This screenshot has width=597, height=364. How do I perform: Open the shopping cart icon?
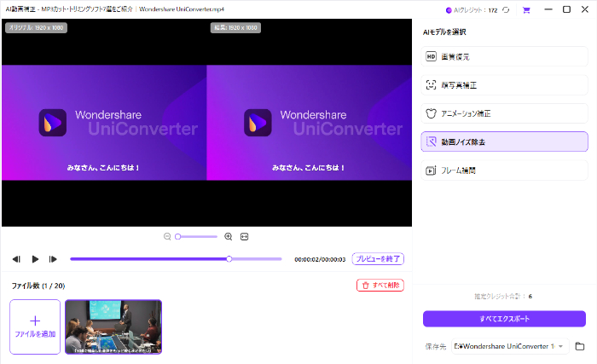(x=526, y=10)
